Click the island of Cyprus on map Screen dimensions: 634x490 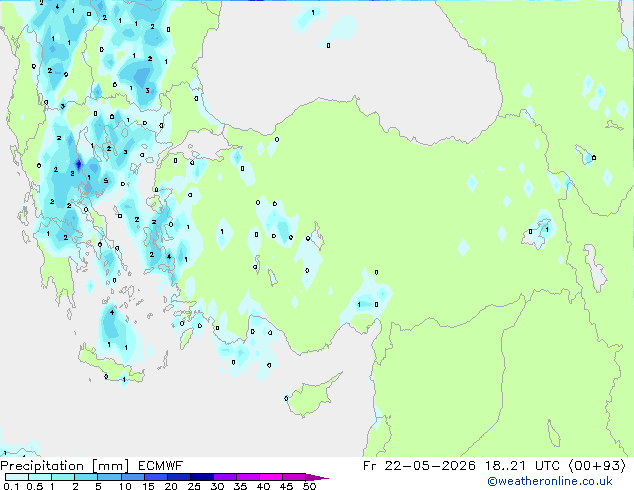coord(311,397)
